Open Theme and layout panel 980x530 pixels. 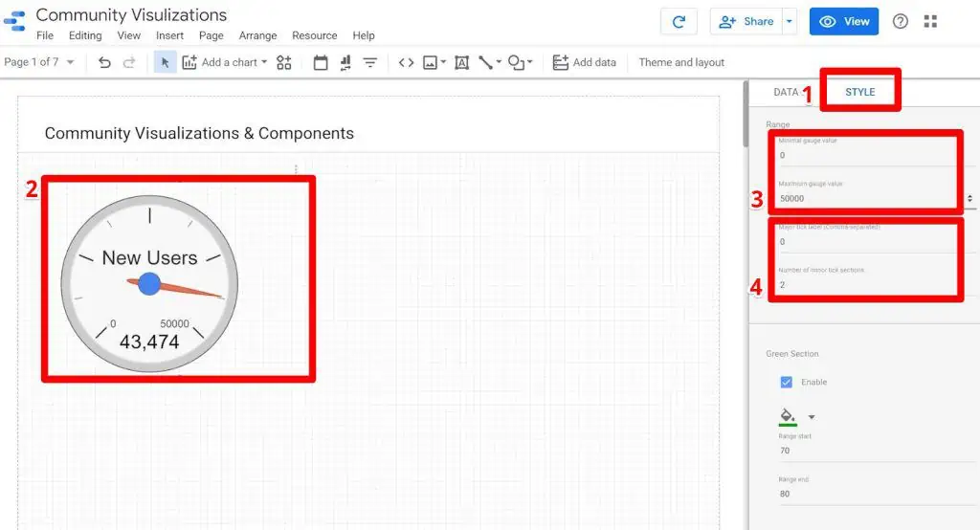681,62
